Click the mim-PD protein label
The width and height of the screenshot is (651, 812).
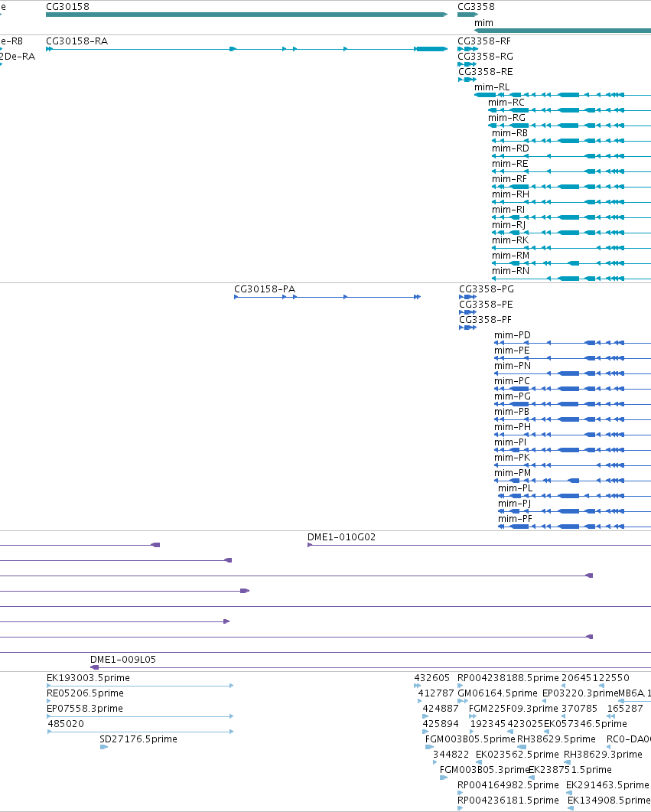point(513,334)
